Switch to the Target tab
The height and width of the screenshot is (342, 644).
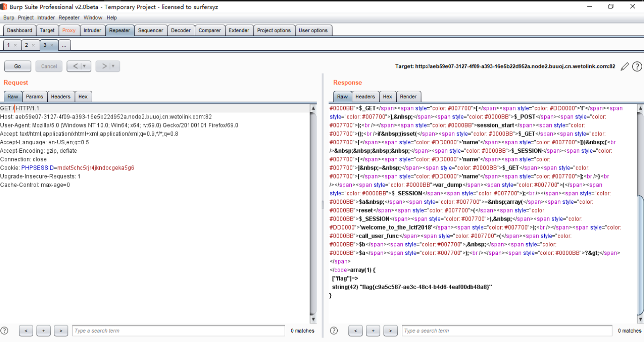coord(47,30)
